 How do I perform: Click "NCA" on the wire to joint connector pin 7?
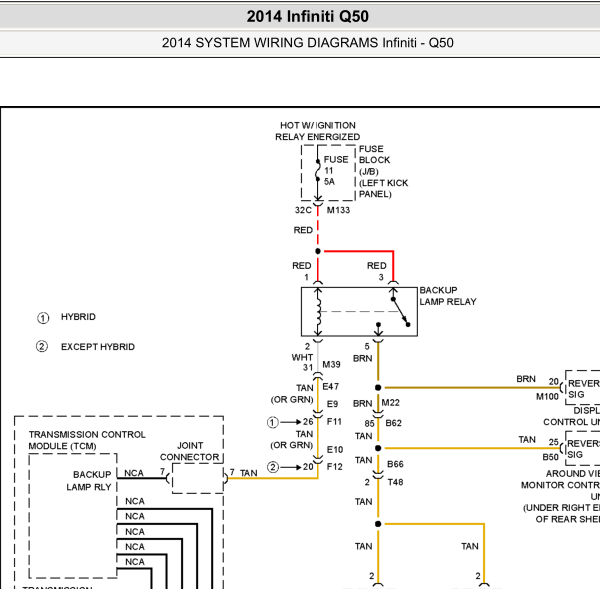click(134, 473)
